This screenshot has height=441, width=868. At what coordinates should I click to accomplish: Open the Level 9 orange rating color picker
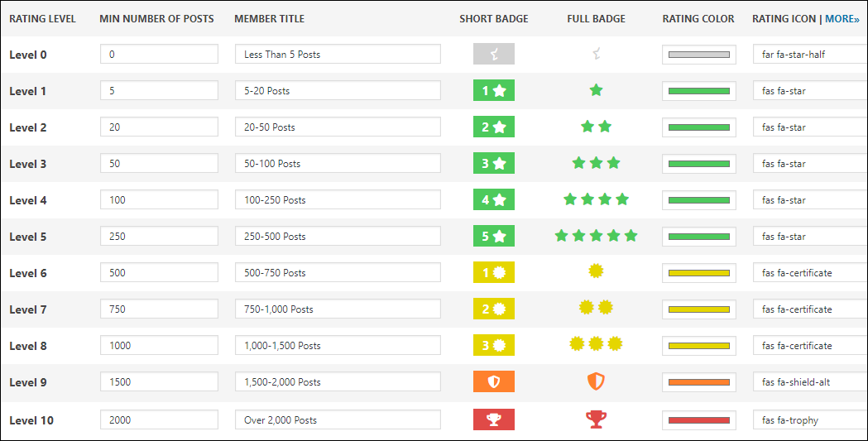(x=698, y=382)
